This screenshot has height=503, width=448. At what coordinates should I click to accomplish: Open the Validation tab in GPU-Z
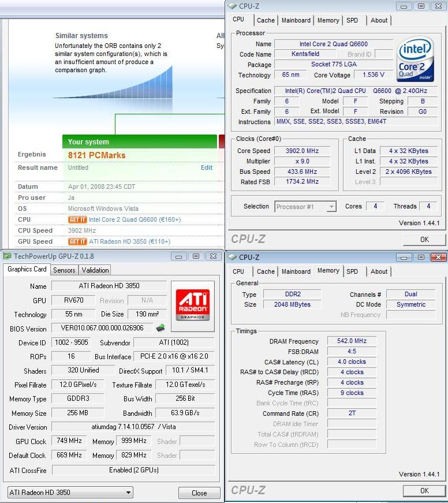[x=95, y=270]
